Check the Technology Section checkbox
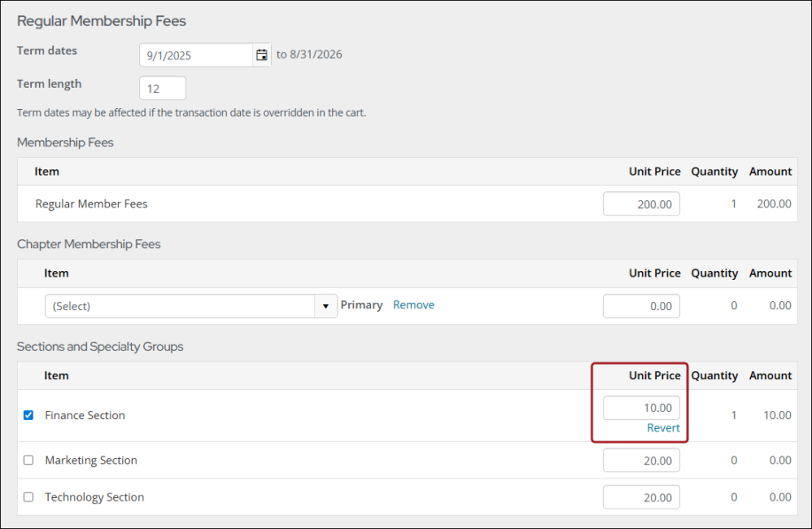The width and height of the screenshot is (812, 529). click(28, 497)
